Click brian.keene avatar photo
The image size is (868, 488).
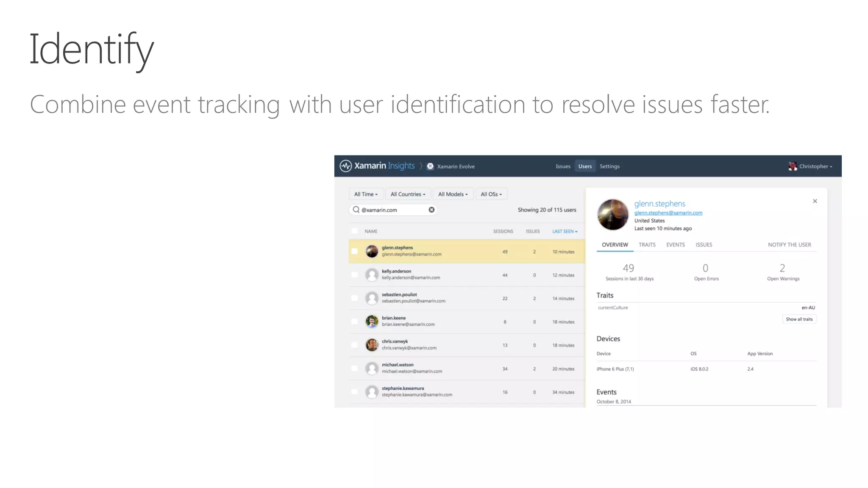tap(372, 321)
